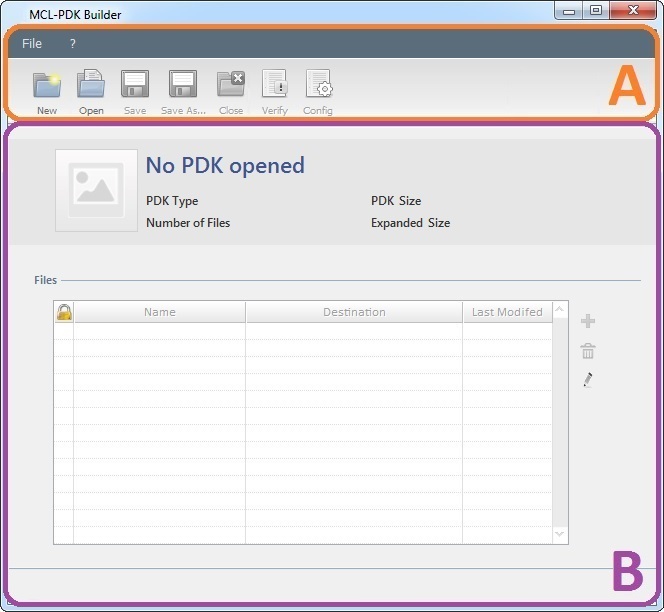This screenshot has width=664, height=612.
Task: Sort files by the Name column header
Action: pyautogui.click(x=159, y=312)
